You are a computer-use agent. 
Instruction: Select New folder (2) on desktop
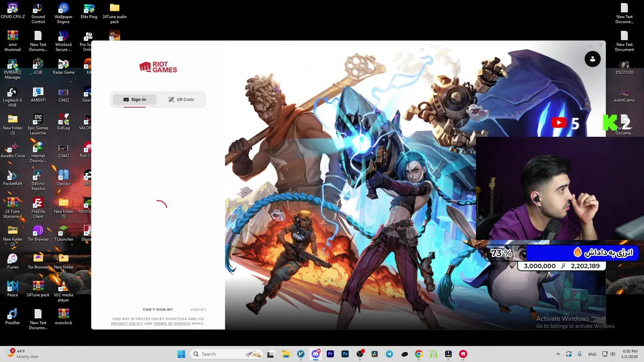pos(13,236)
